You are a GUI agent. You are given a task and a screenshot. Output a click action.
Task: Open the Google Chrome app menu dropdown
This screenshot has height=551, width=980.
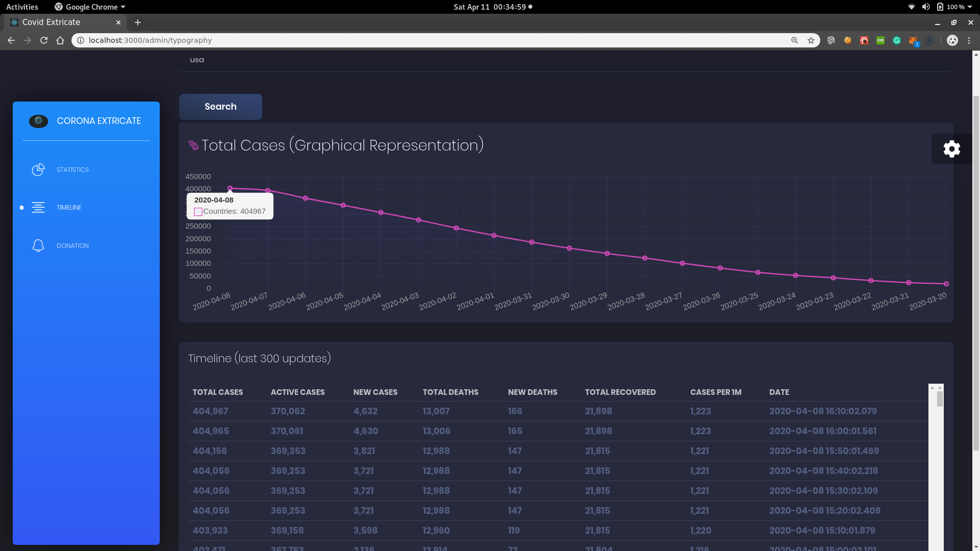click(90, 7)
